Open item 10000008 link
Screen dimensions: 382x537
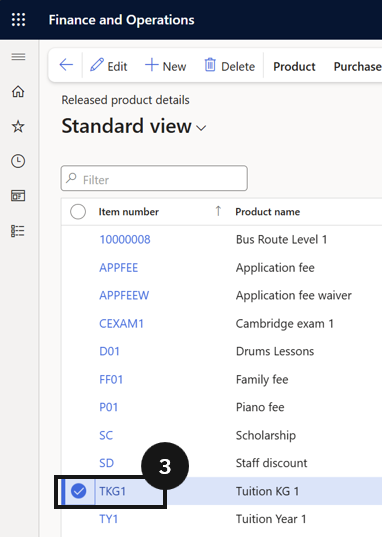125,239
